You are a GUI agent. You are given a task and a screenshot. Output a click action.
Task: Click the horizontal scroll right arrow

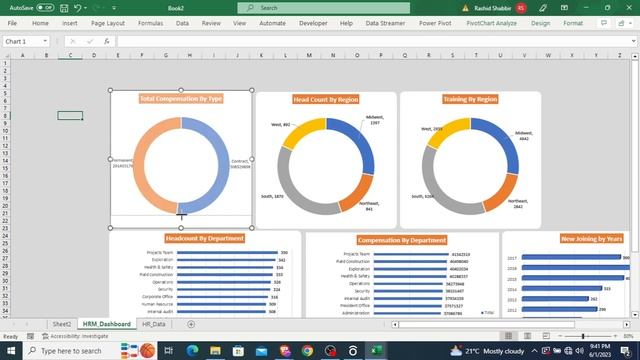[627, 324]
